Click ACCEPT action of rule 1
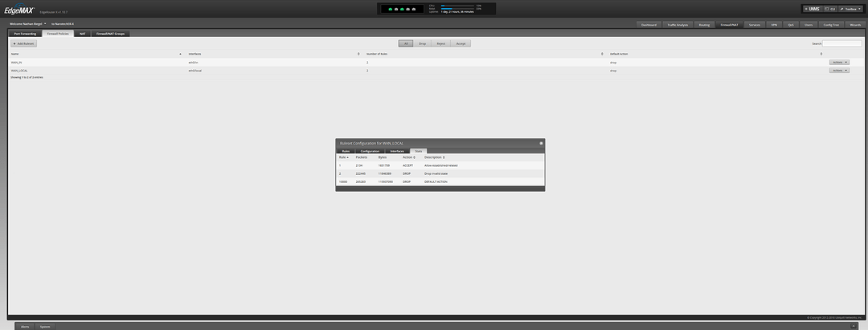 (408, 165)
